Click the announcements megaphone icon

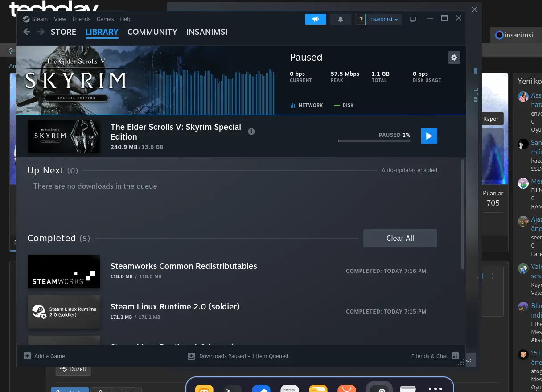click(x=316, y=19)
